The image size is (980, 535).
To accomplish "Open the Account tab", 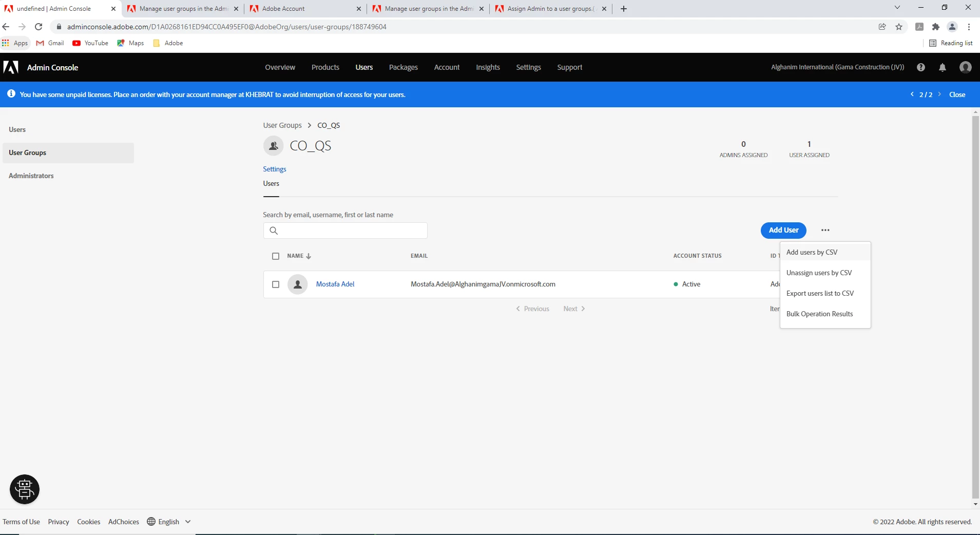I will coord(447,67).
